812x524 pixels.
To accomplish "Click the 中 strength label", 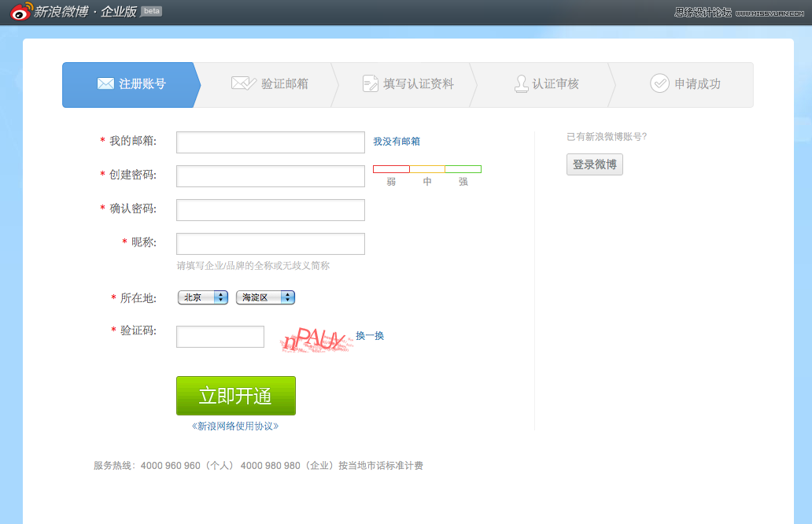I will point(427,182).
